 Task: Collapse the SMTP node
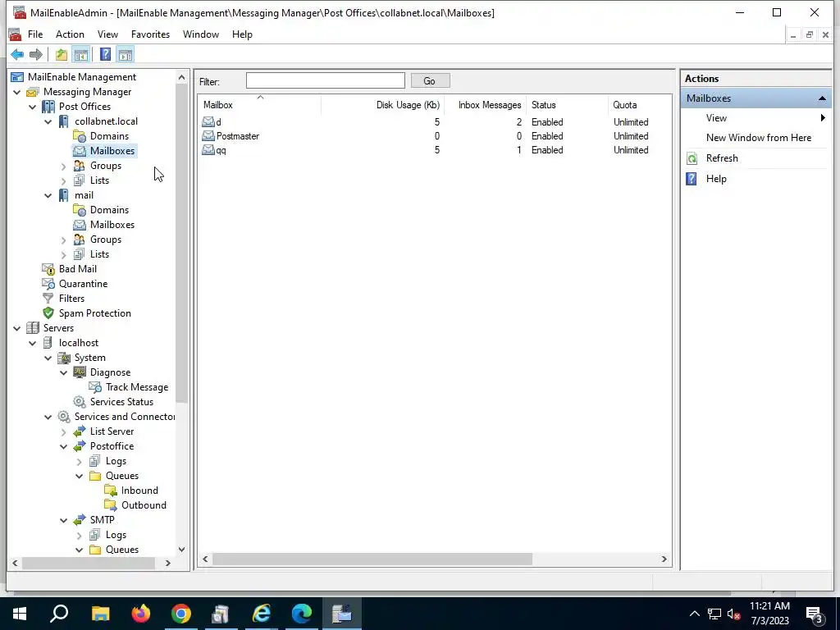[64, 520]
